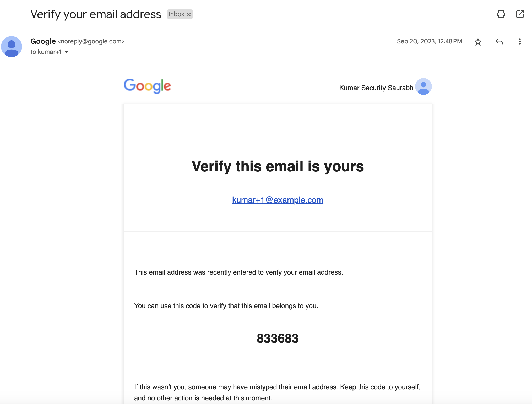Click Kumar Security Saurabh's profile avatar

[x=423, y=86]
